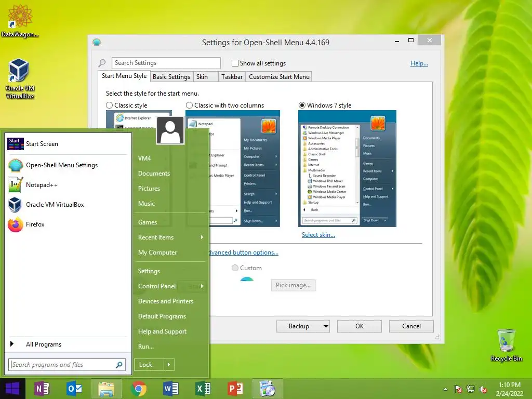The height and width of the screenshot is (399, 532).
Task: Click the user account picture
Action: [170, 130]
